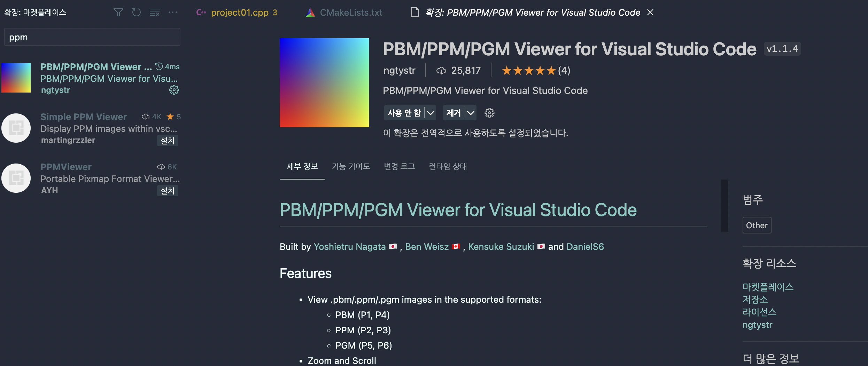This screenshot has height=366, width=868.
Task: Open the 세부 정보 tab
Action: coord(302,167)
